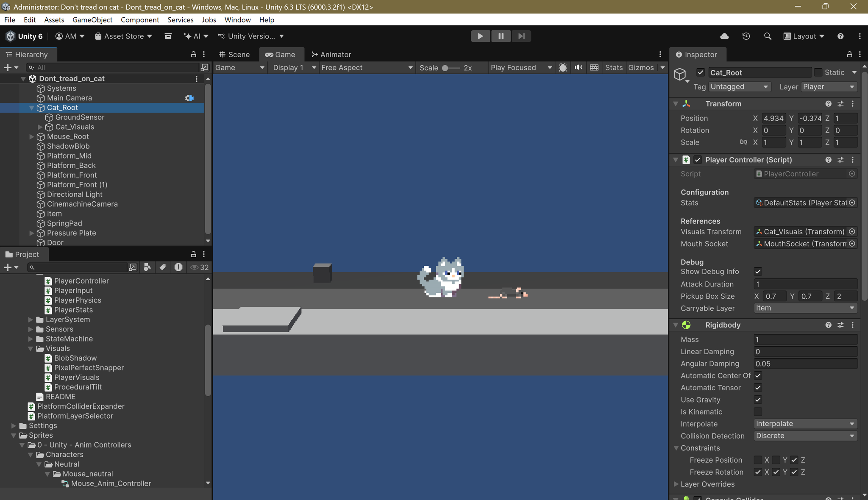Switch to the Scene tab
Viewport: 868px width, 500px height.
tap(234, 55)
